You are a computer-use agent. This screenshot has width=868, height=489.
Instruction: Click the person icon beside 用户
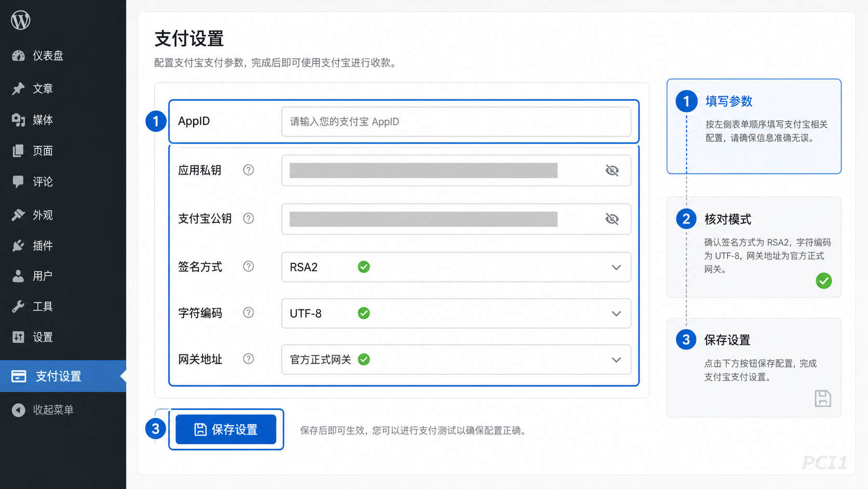pyautogui.click(x=19, y=276)
